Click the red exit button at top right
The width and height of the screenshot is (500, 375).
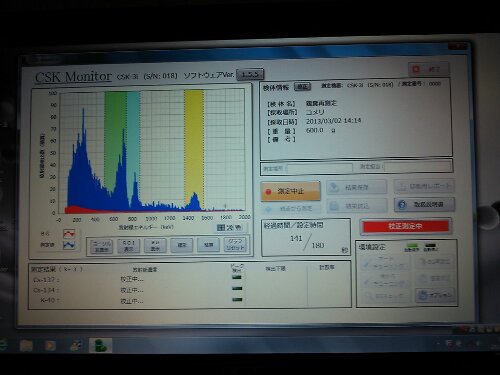tap(428, 69)
